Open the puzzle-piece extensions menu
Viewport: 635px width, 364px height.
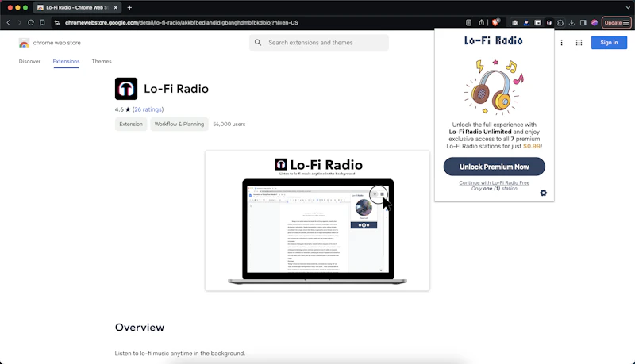pyautogui.click(x=560, y=23)
